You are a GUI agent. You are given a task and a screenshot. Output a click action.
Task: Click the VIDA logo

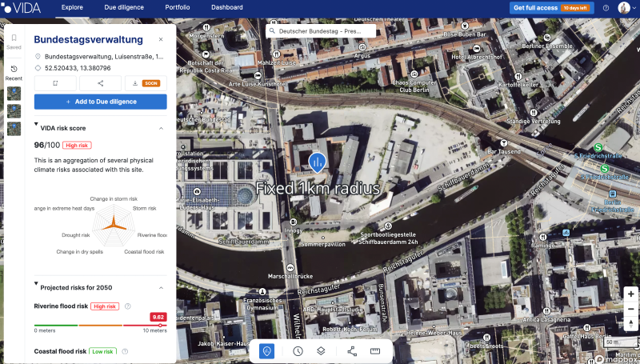point(22,7)
